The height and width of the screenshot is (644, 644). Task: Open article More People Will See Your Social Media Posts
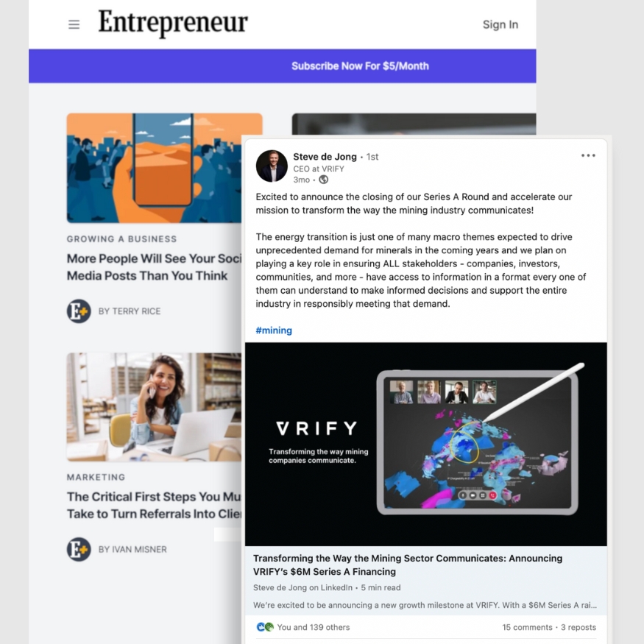pos(154,267)
